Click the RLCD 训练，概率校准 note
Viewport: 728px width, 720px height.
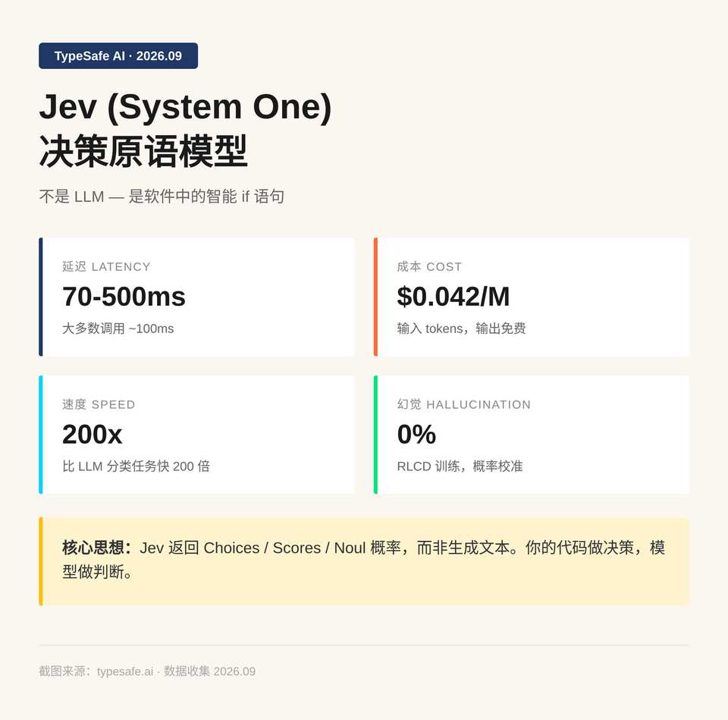[x=460, y=466]
